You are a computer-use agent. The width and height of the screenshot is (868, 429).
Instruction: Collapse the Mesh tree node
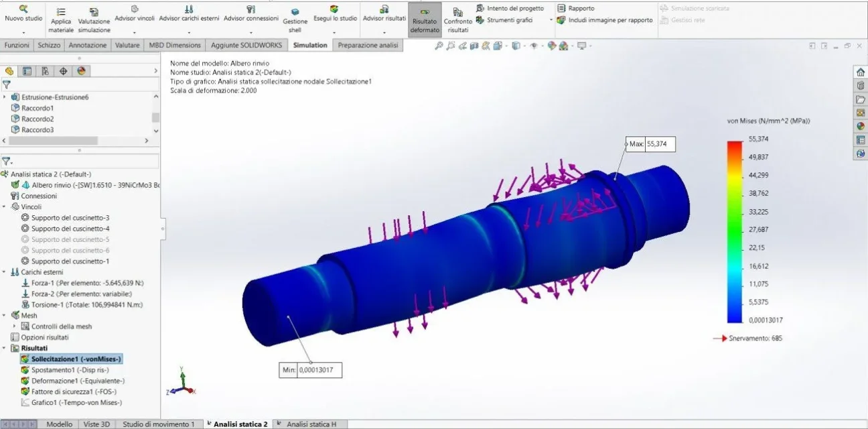(5, 315)
